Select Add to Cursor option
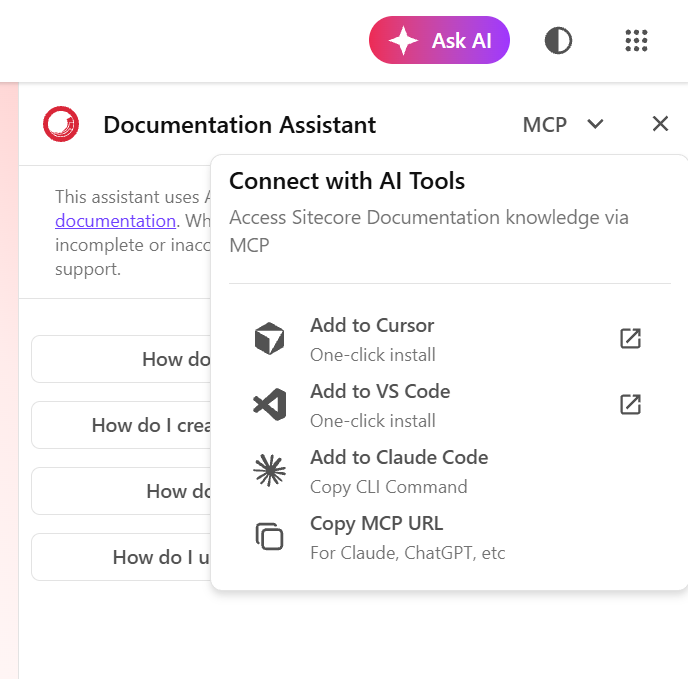688x679 pixels. tap(449, 339)
